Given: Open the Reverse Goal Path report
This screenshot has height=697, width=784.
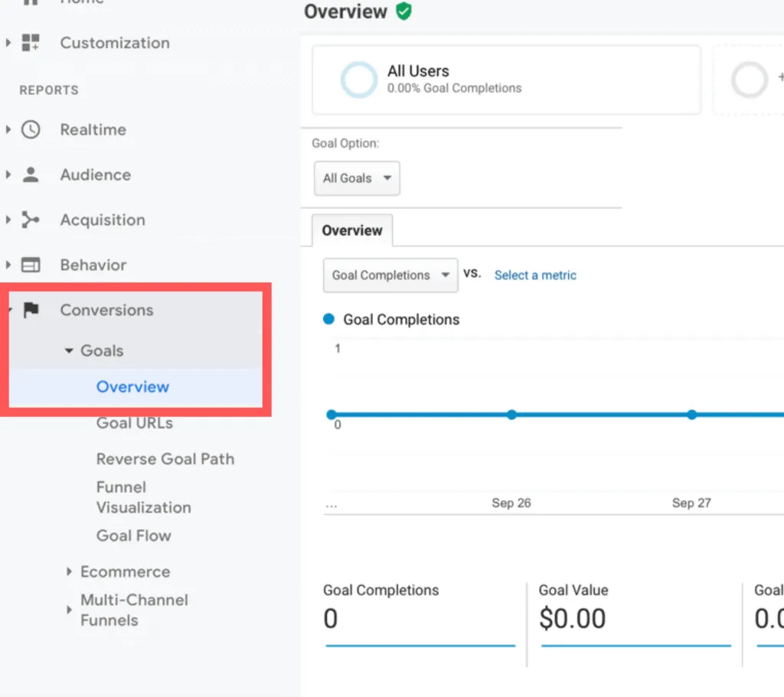Looking at the screenshot, I should pos(165,459).
